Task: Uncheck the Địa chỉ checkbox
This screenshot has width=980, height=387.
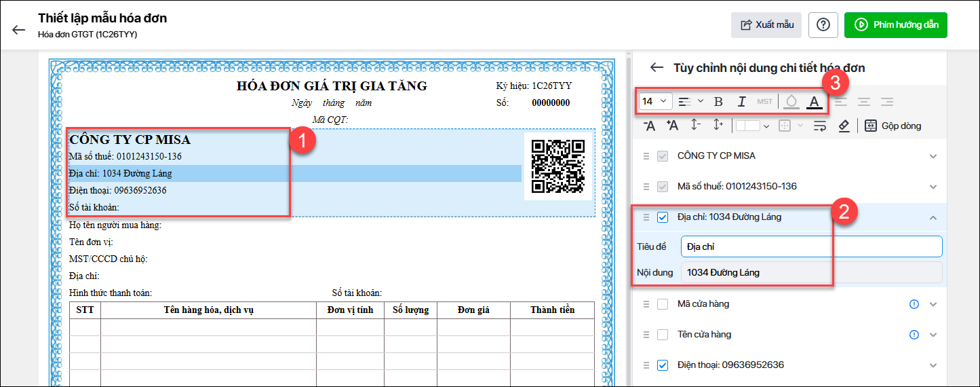Action: 663,217
